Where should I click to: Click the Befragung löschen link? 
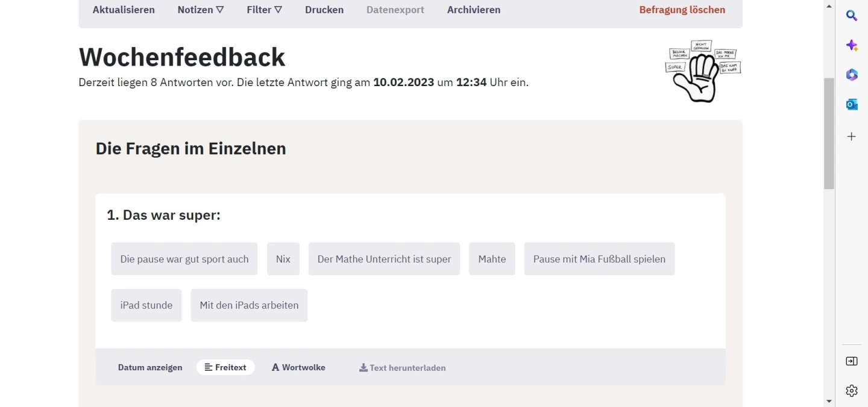tap(682, 10)
